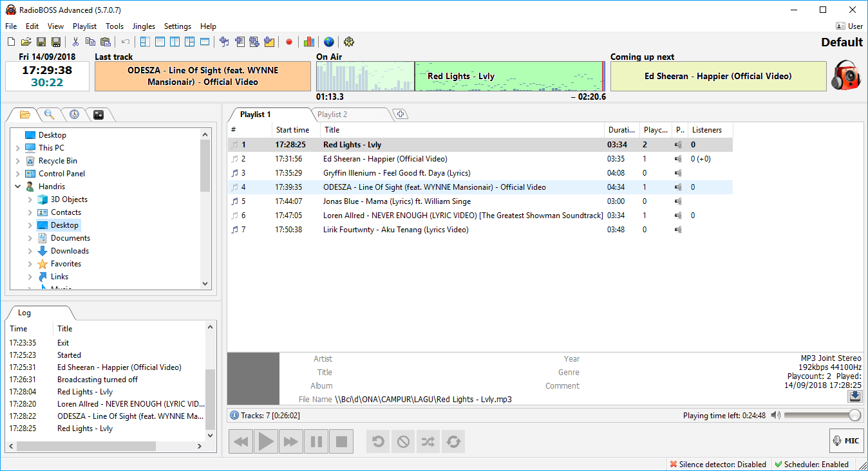Toggle speaker icon on Red Lights - Lvly row
868x471 pixels.
(x=679, y=145)
